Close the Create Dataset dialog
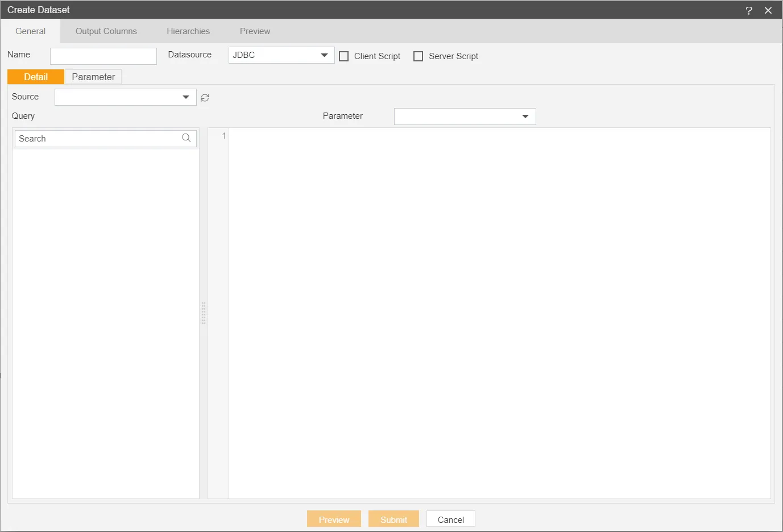 pos(768,10)
